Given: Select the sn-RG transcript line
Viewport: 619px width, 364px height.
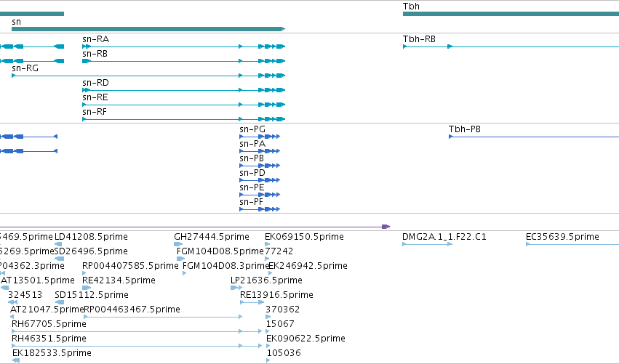Looking at the screenshot, I should 148,76.
